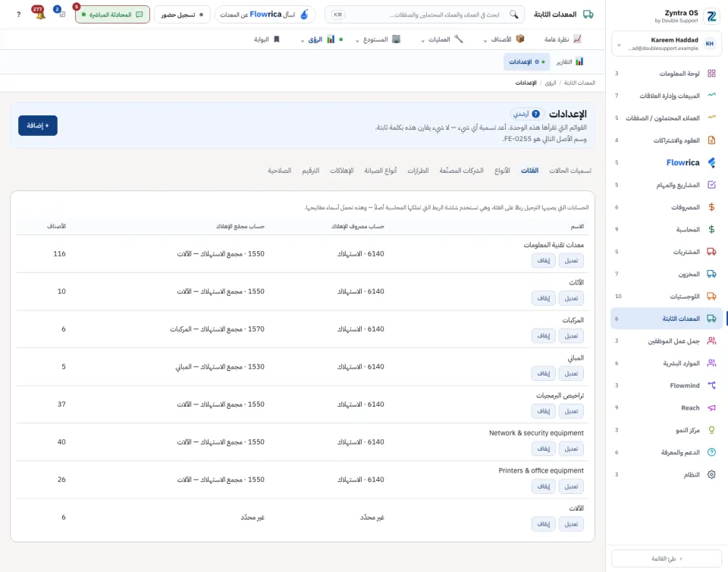
Task: Click the Reach megaphone icon
Action: pos(711,407)
